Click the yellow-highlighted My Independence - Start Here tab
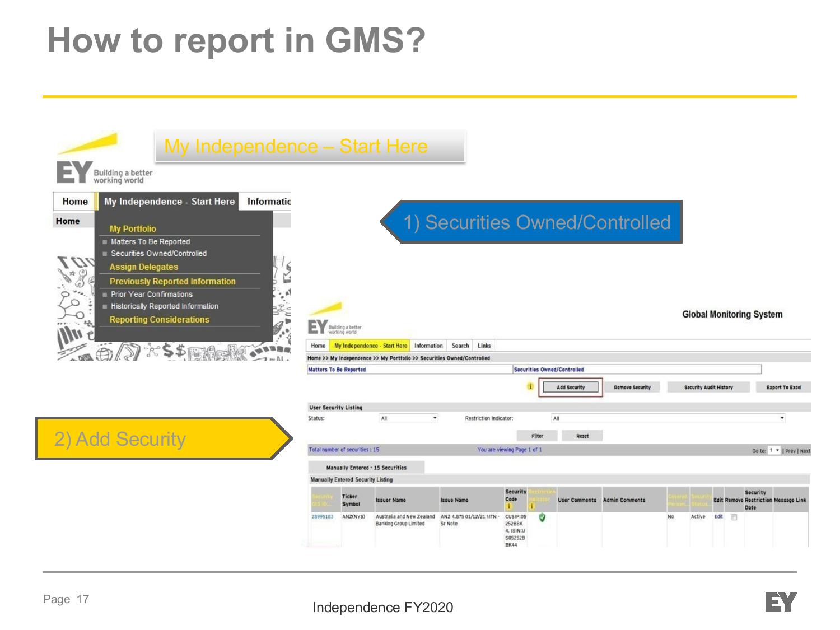The height and width of the screenshot is (630, 840). pos(370,346)
